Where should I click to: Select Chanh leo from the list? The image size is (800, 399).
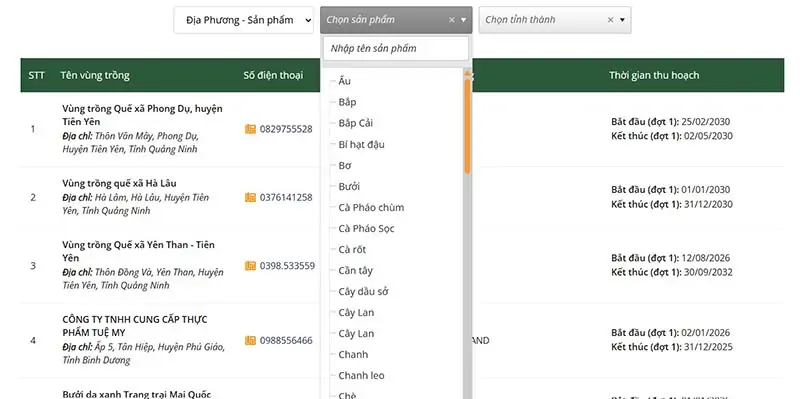[361, 376]
